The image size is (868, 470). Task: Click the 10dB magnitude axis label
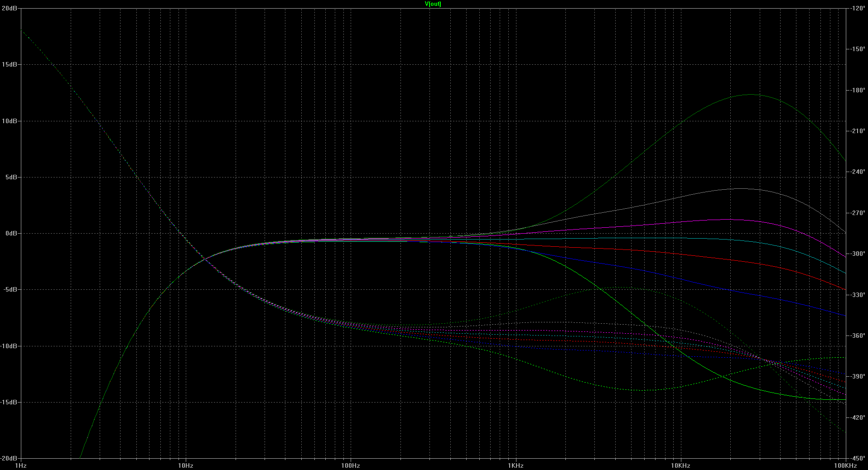tap(10, 121)
